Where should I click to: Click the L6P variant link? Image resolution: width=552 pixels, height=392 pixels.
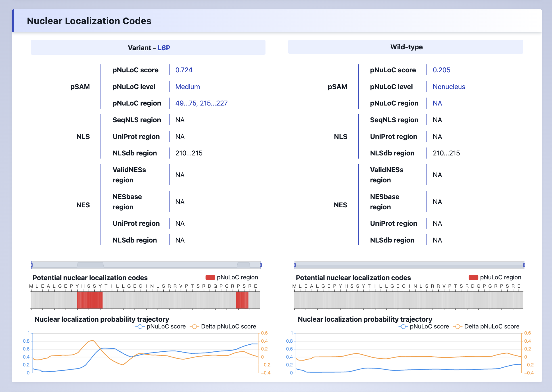pyautogui.click(x=164, y=48)
